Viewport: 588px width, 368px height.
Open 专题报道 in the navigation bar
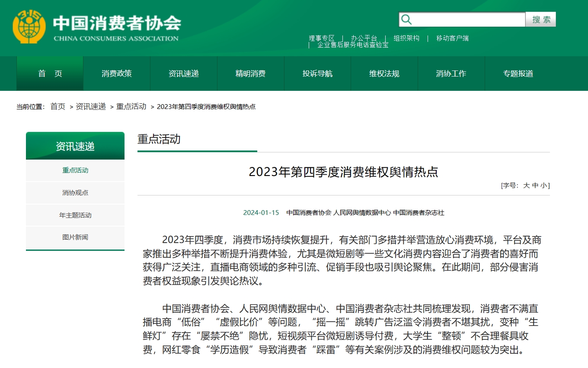click(518, 74)
